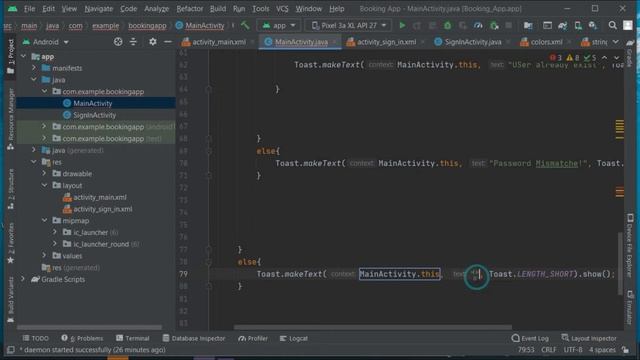Screen dimensions: 640x360
Task: Open the Profile app gauge icon
Action: coord(478,25)
